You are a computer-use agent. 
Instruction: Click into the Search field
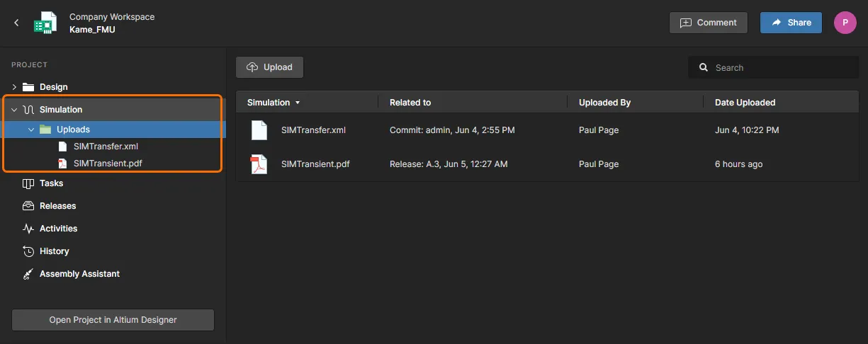point(779,68)
